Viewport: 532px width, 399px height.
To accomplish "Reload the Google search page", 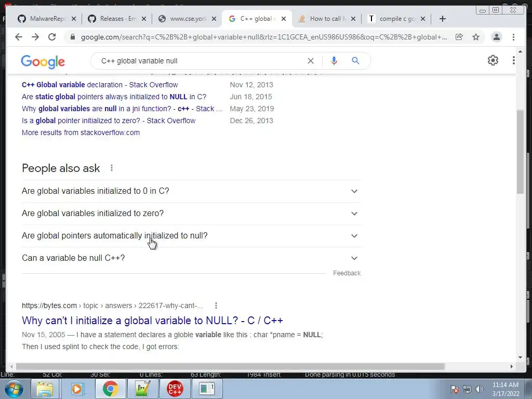I will click(x=52, y=37).
